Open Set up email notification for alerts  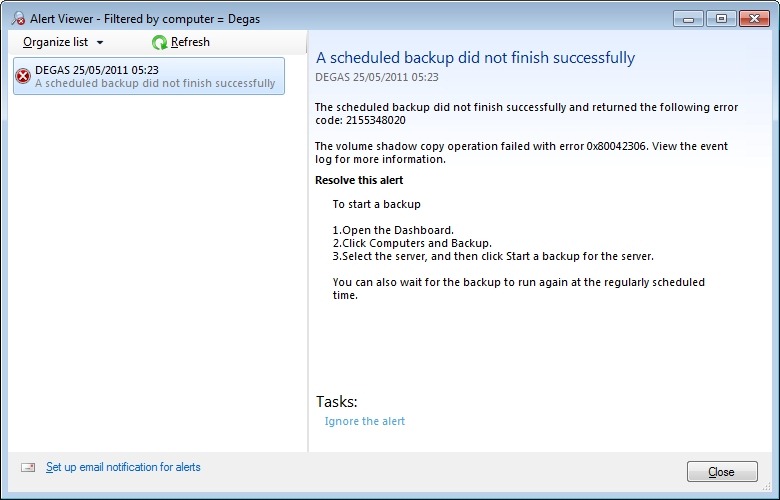(x=123, y=467)
